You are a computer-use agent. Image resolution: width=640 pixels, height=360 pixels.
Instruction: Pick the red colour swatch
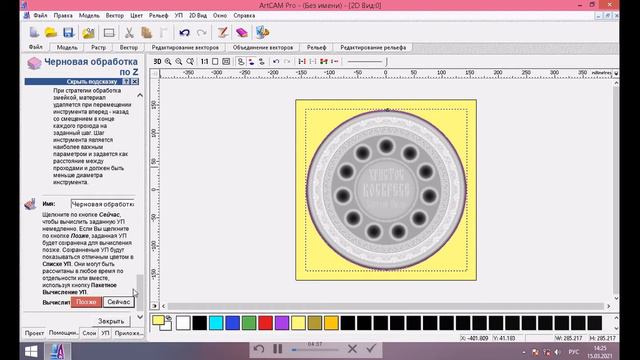pos(265,323)
